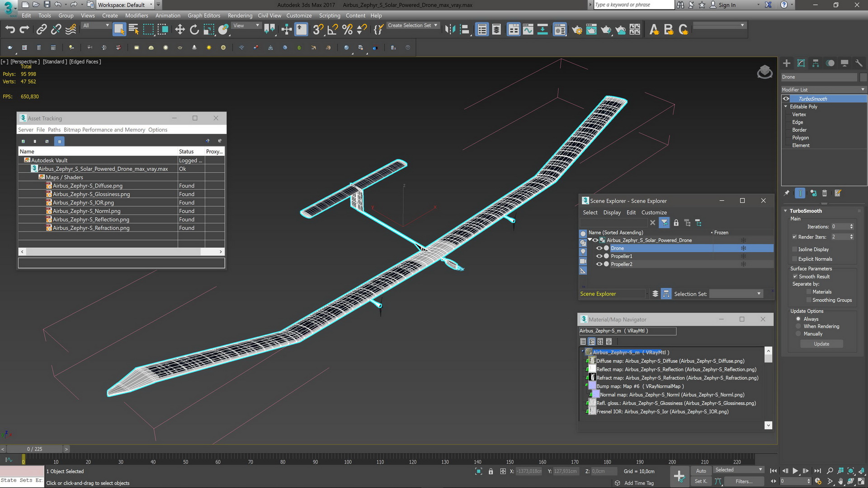The image size is (868, 488).
Task: Click Remove modifier trash icon
Action: 825,193
